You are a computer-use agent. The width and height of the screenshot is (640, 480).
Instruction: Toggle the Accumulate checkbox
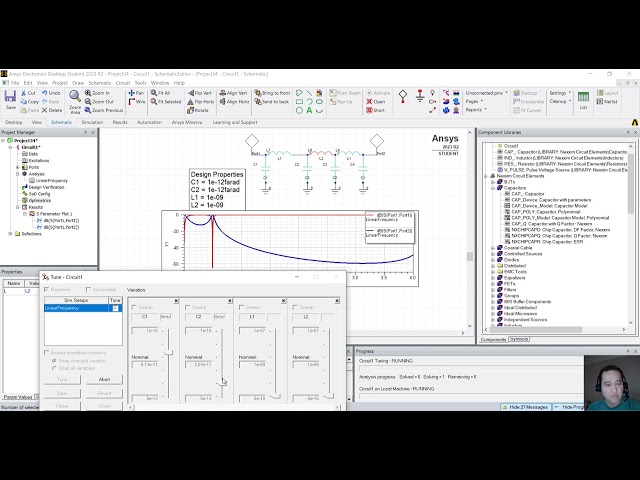click(x=88, y=289)
